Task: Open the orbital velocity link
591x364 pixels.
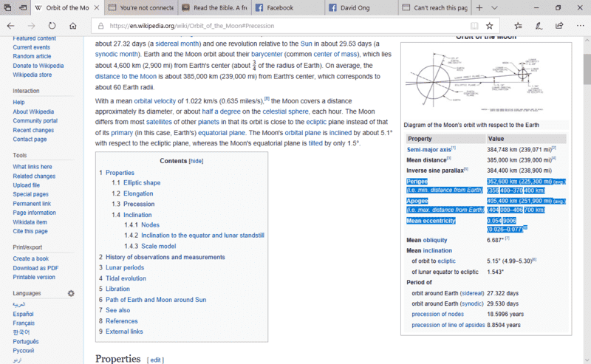Action: pyautogui.click(x=154, y=101)
